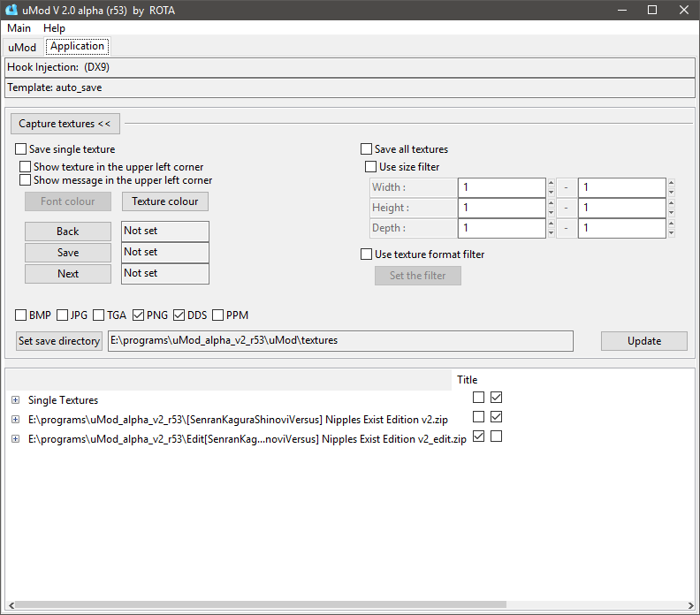The height and width of the screenshot is (615, 700).
Task: Enable Save single texture checkbox
Action: (x=21, y=149)
